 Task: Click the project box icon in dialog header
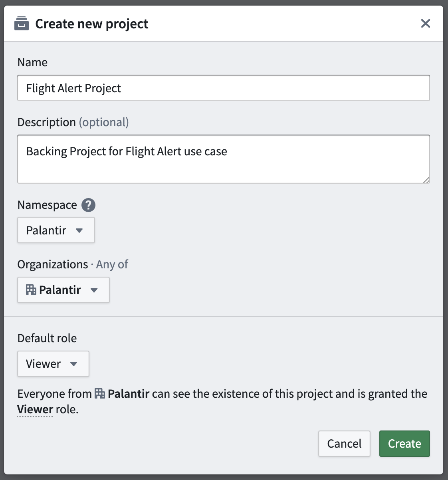pos(22,24)
